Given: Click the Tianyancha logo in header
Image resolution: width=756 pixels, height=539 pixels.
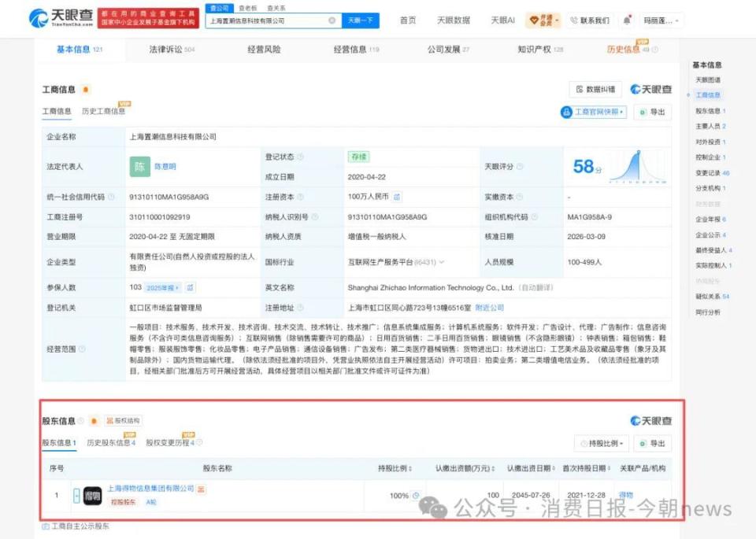Looking at the screenshot, I should pos(61,18).
